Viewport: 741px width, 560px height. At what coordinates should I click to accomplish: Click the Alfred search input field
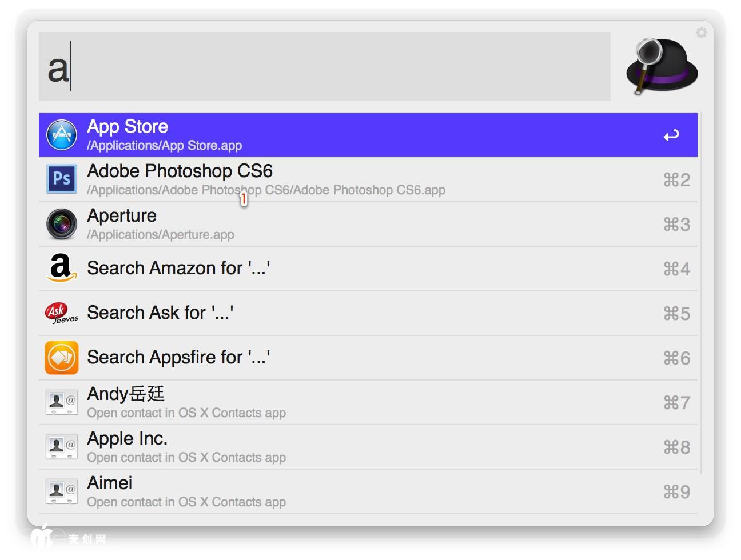click(x=324, y=66)
